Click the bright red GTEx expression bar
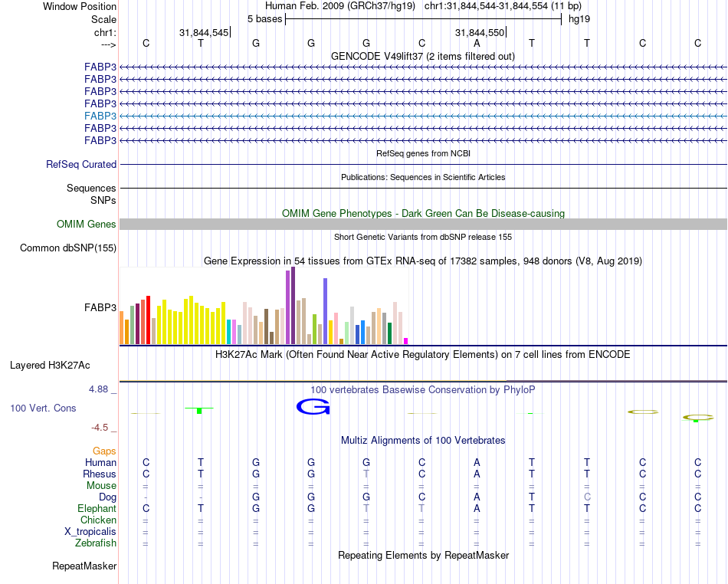 (148, 320)
